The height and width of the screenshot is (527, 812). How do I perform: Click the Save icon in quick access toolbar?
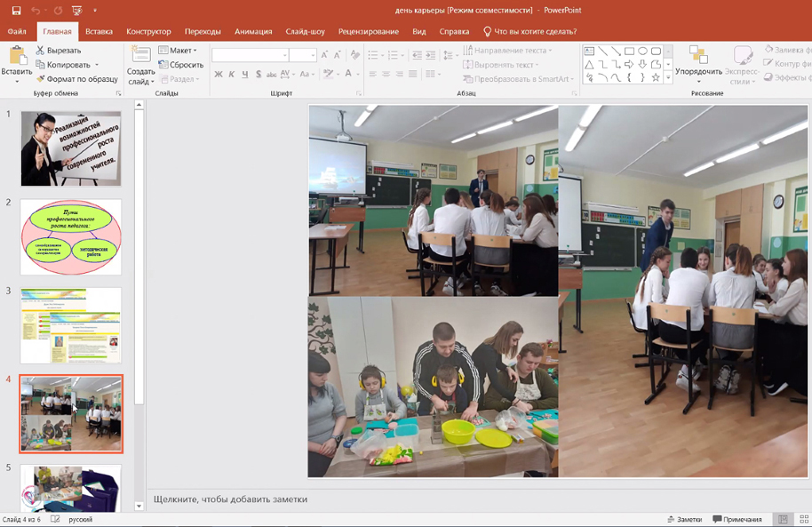click(x=16, y=11)
